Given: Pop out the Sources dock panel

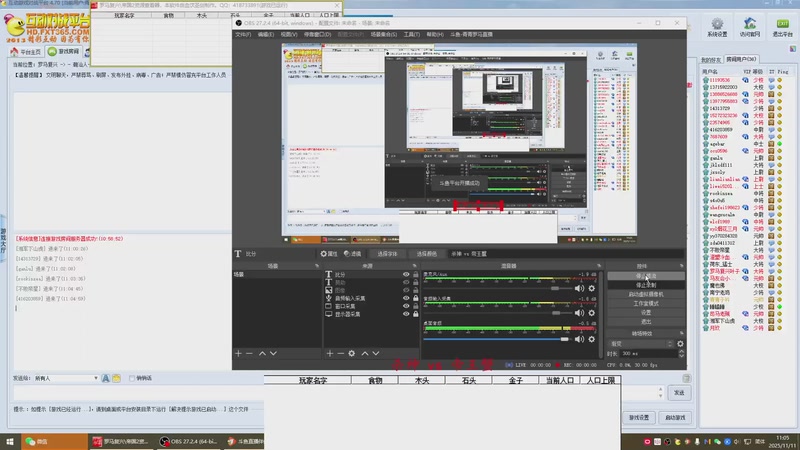Looking at the screenshot, I should [x=414, y=266].
